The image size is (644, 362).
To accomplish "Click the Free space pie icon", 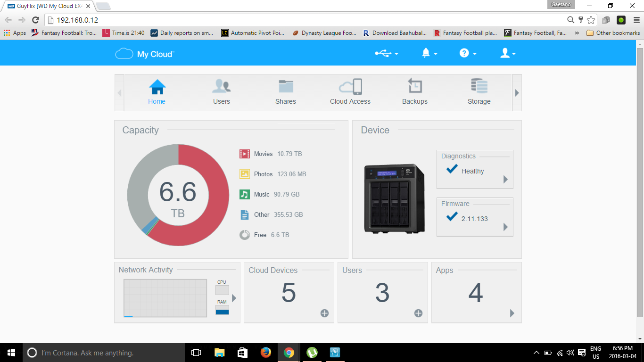I will click(x=244, y=235).
